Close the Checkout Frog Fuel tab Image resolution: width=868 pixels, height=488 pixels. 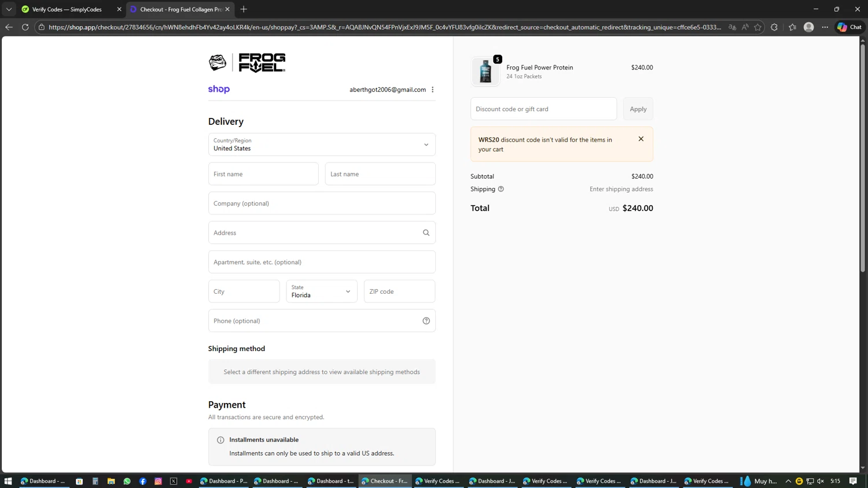[227, 9]
